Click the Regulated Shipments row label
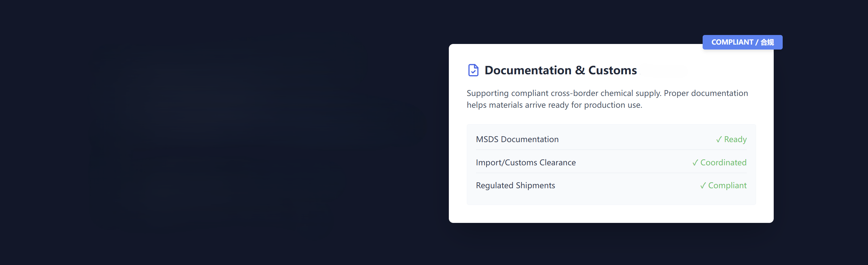Viewport: 868px width, 265px height. click(x=515, y=186)
